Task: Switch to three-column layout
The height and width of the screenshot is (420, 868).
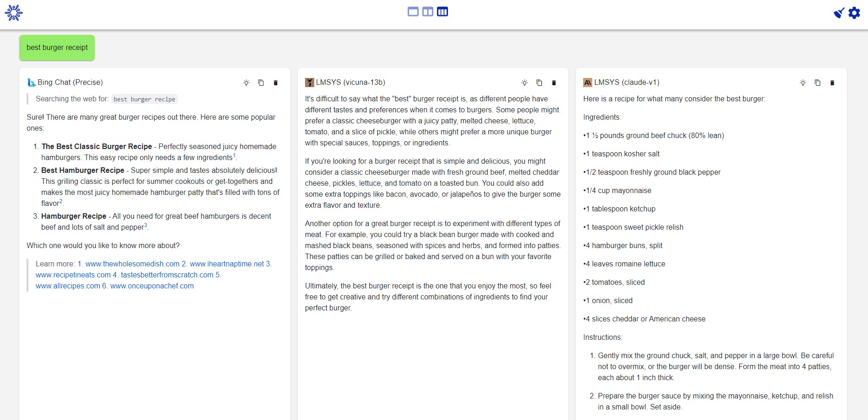Action: tap(442, 11)
